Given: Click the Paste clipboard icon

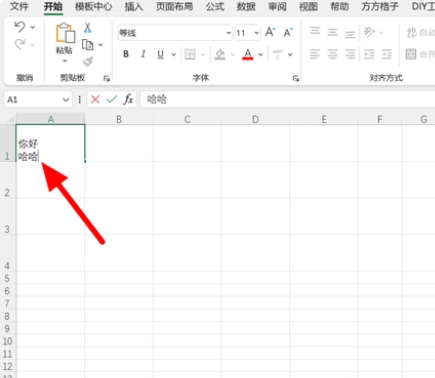Looking at the screenshot, I should [x=65, y=33].
